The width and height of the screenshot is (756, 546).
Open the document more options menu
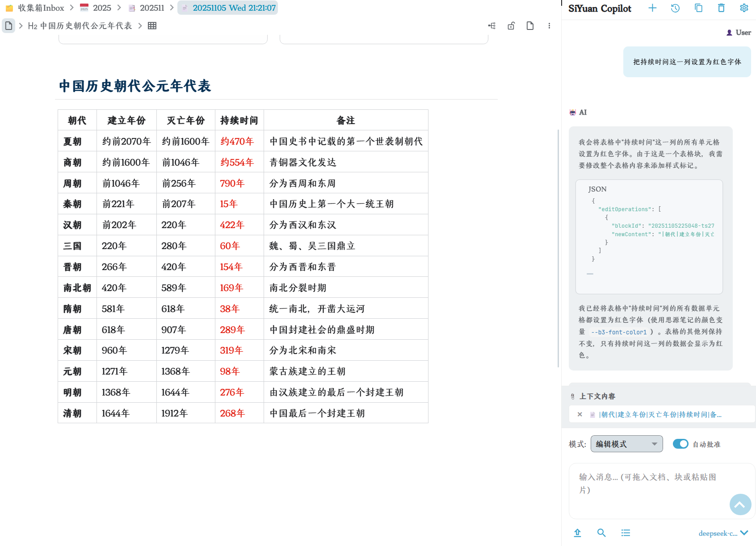(x=549, y=26)
